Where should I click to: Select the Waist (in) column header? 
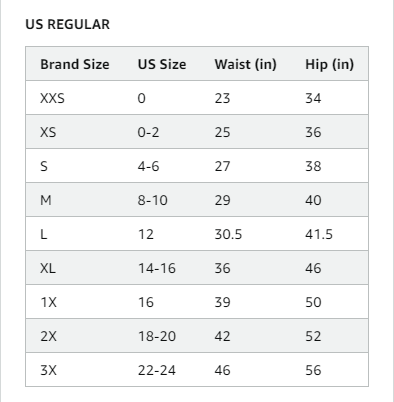pos(246,64)
